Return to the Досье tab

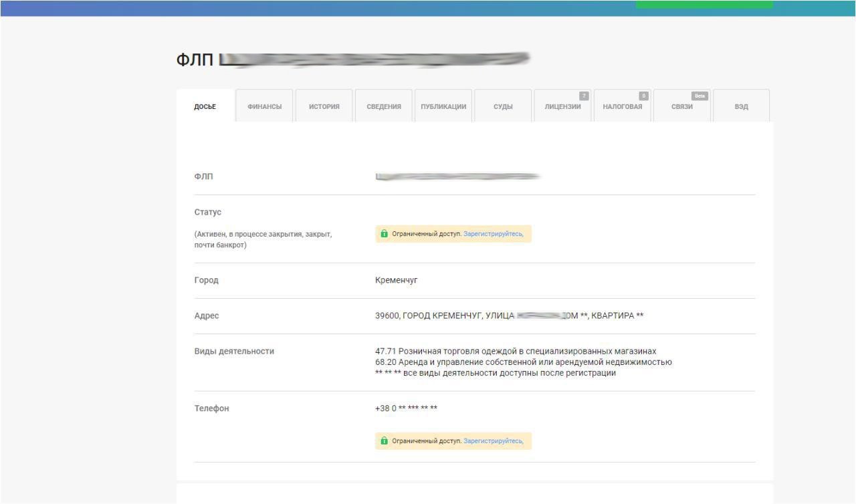click(x=205, y=107)
